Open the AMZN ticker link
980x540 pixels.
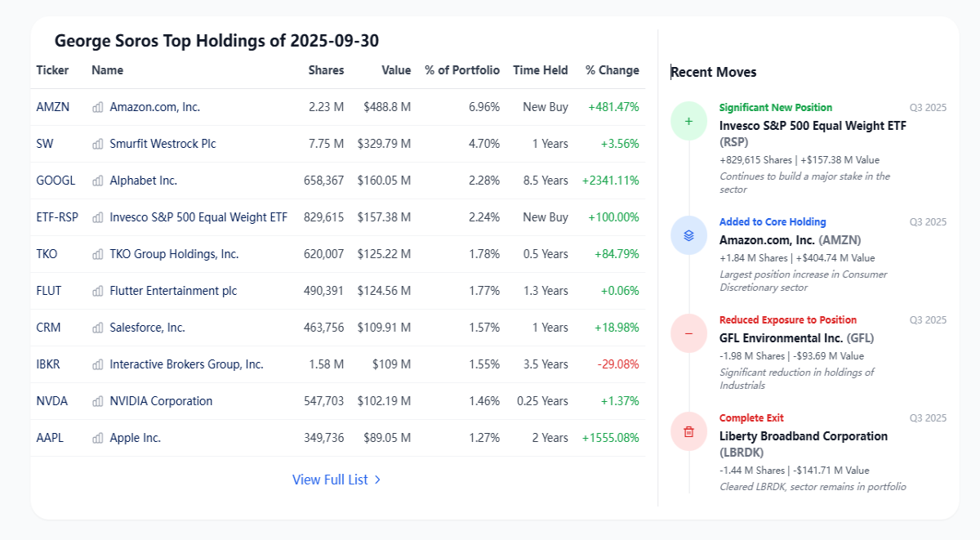(53, 107)
